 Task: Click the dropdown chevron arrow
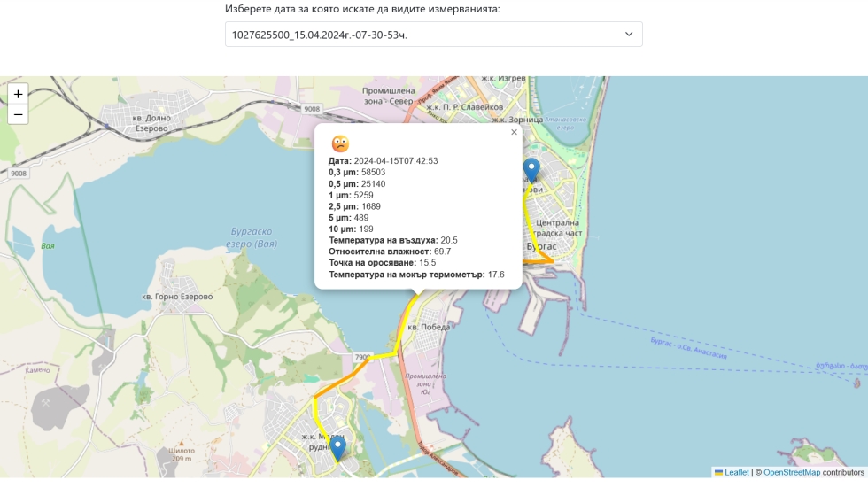(629, 35)
